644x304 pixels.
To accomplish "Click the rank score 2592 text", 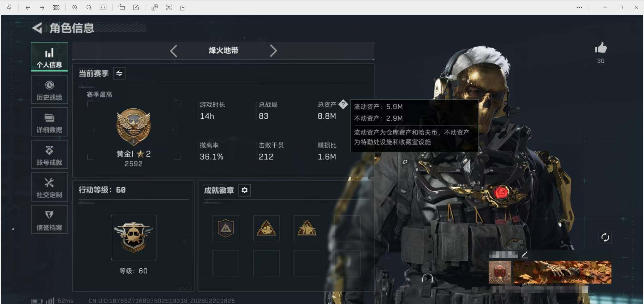I will pyautogui.click(x=133, y=164).
